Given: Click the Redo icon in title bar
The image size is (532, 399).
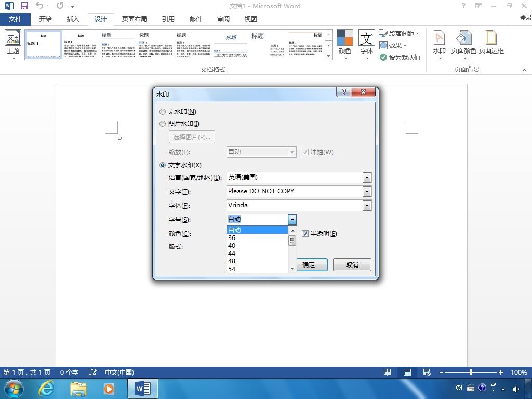Looking at the screenshot, I should (60, 5).
